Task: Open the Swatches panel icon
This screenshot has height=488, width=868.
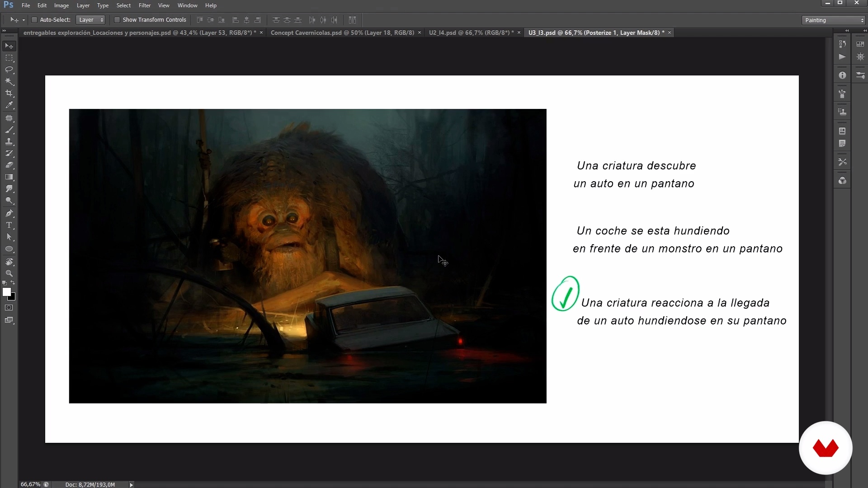Action: 860,44
